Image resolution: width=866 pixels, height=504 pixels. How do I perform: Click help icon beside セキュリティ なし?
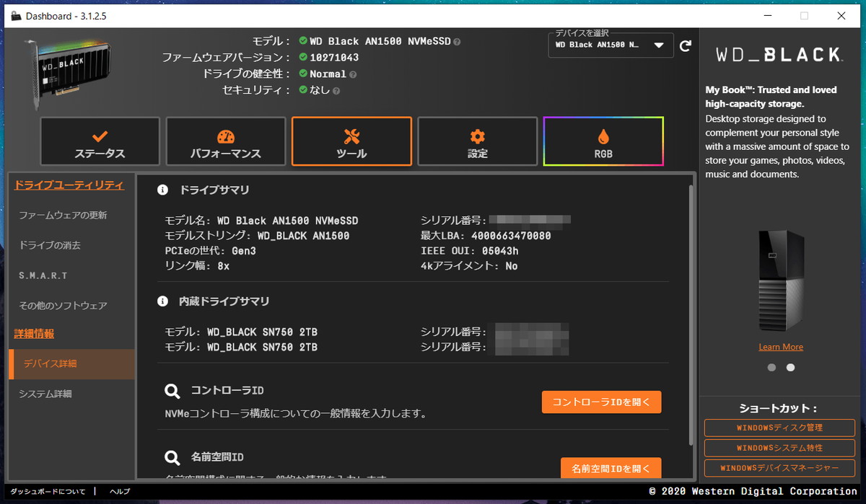coord(336,91)
